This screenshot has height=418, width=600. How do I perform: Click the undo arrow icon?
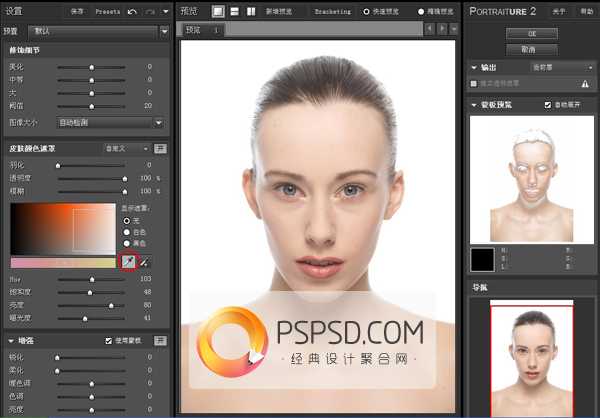[x=133, y=11]
